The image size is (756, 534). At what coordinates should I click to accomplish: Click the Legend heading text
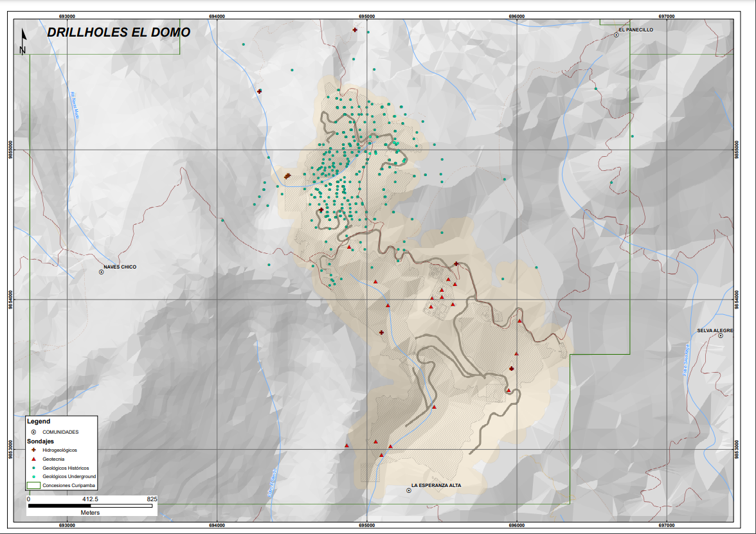click(39, 422)
